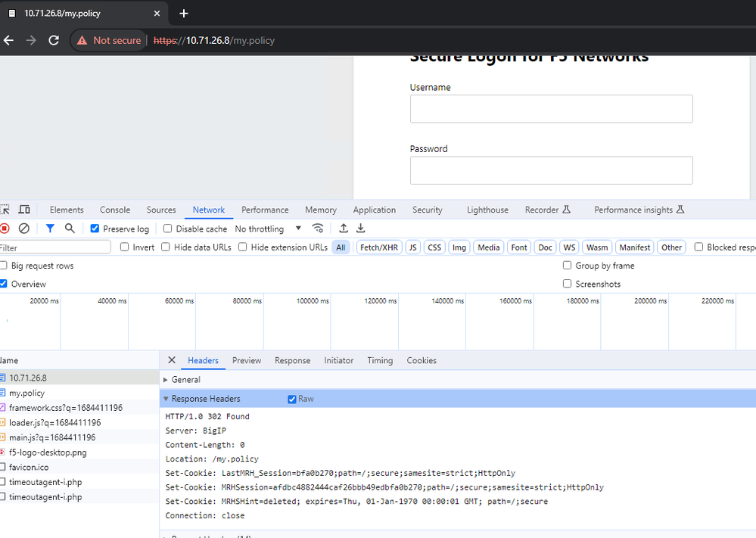Click the import HAR file upload icon

[344, 229]
